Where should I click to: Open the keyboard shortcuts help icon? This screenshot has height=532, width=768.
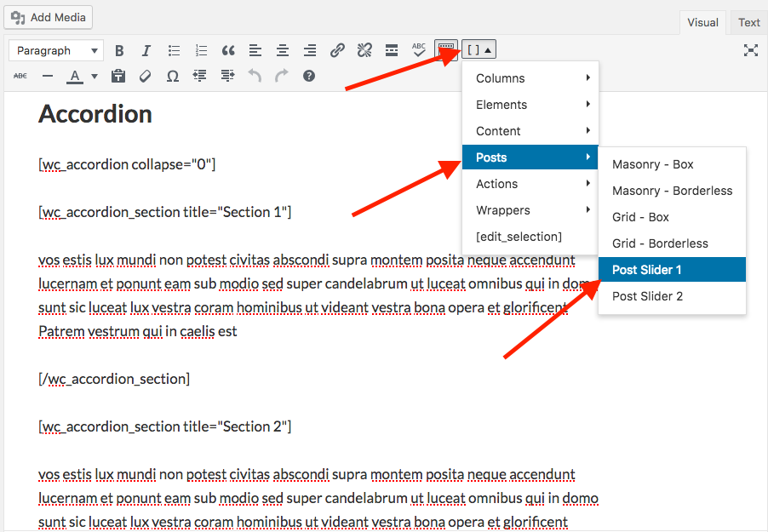[x=309, y=76]
